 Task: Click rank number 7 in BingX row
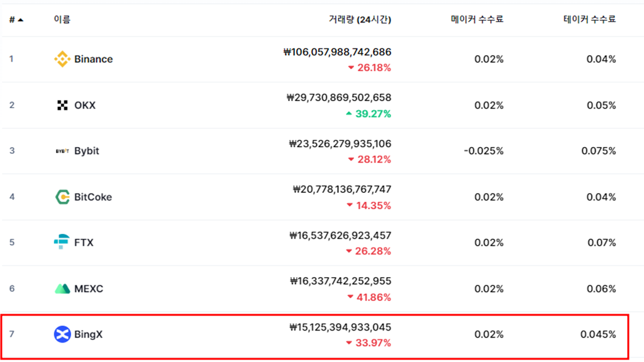12,334
